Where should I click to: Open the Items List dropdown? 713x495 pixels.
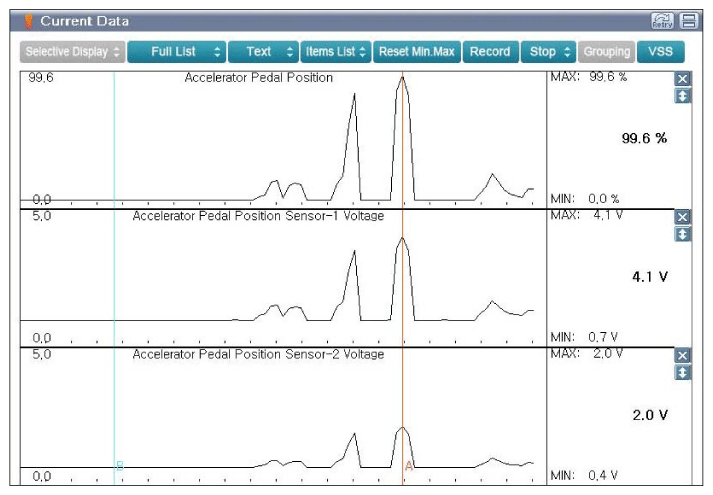tap(335, 51)
